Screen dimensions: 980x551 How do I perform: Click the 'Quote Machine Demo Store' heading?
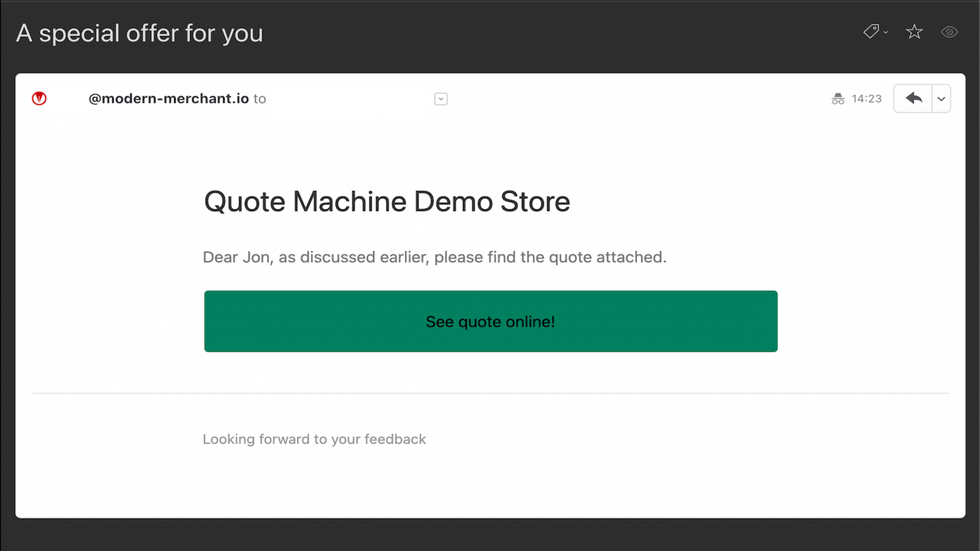click(x=387, y=201)
